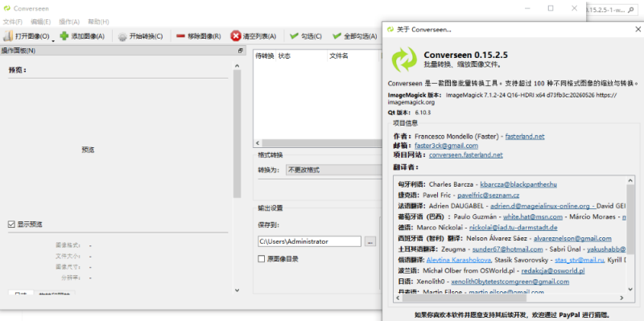Click the '文件大小:' info label

68,256
